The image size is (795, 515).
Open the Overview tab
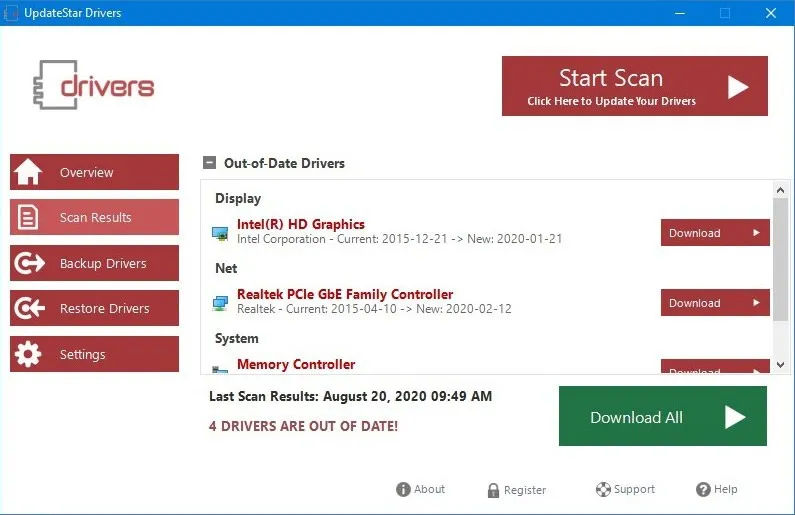coord(94,172)
